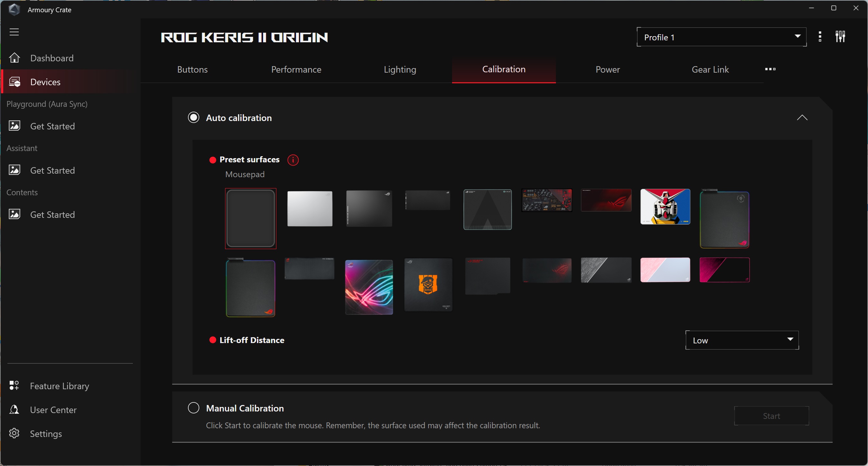Click the Lift-off Distance label
868x466 pixels.
click(252, 340)
